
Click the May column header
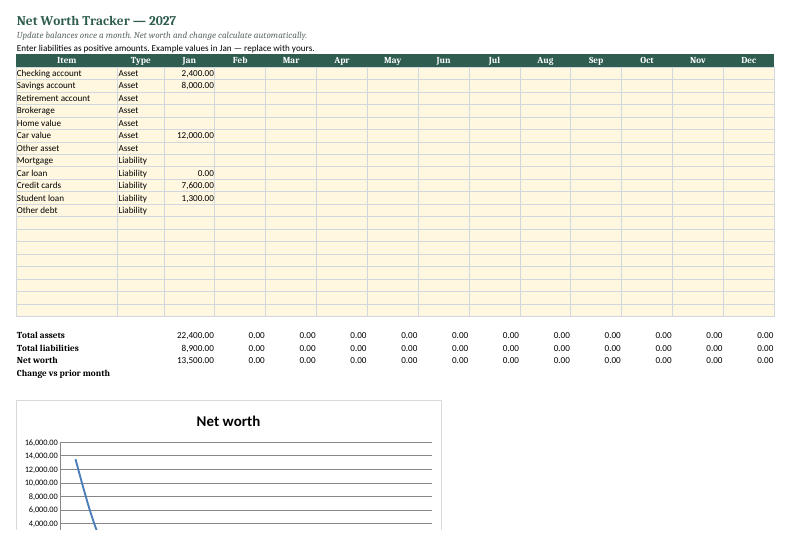(x=392, y=60)
